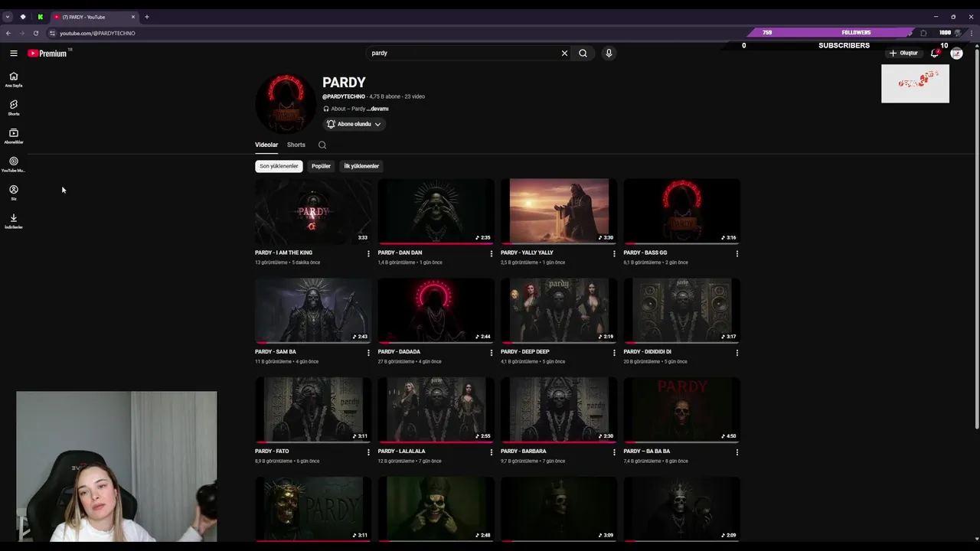Click the YouTube Premium logo
This screenshot has width=980, height=551.
(47, 54)
